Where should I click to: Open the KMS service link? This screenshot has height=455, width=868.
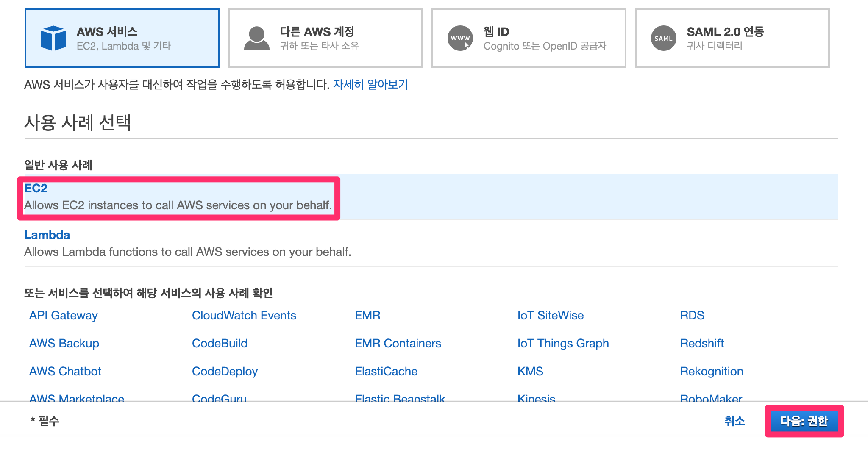coord(530,371)
